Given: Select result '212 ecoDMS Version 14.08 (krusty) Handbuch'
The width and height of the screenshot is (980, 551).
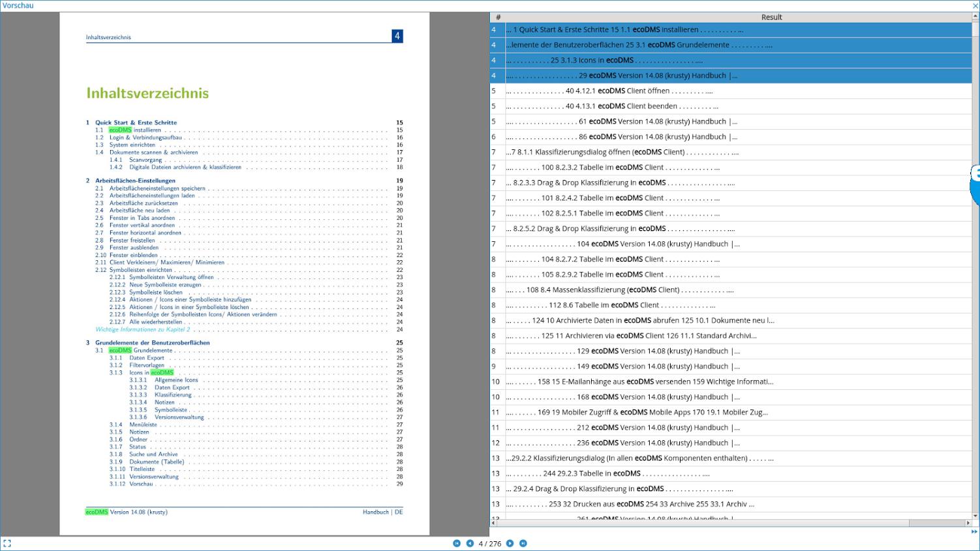Looking at the screenshot, I should click(731, 428).
